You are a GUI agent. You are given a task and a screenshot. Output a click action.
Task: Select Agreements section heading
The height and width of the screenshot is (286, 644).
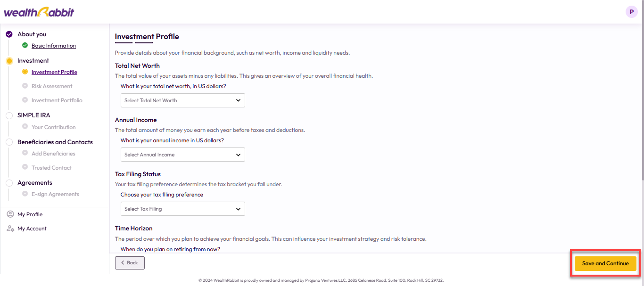(35, 183)
